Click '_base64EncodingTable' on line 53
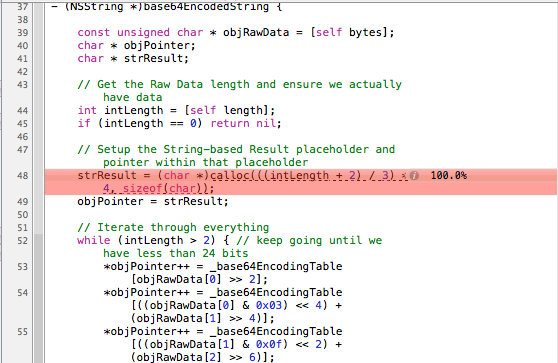Viewport: 558px width, 363px height. 276,266
